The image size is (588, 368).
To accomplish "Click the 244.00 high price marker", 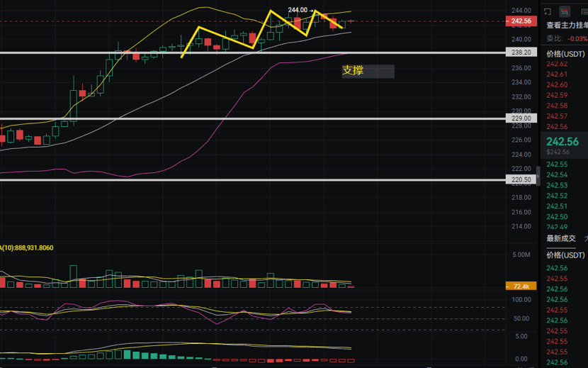I will click(x=298, y=10).
